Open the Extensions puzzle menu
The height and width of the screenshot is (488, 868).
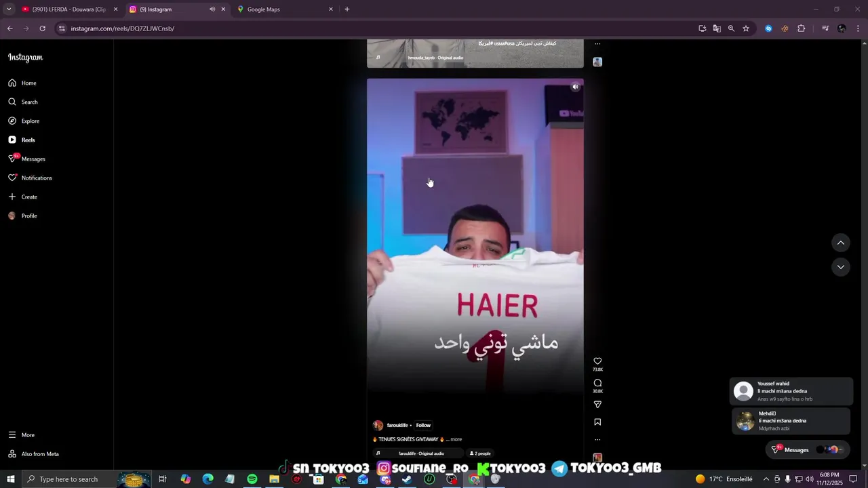(x=802, y=28)
